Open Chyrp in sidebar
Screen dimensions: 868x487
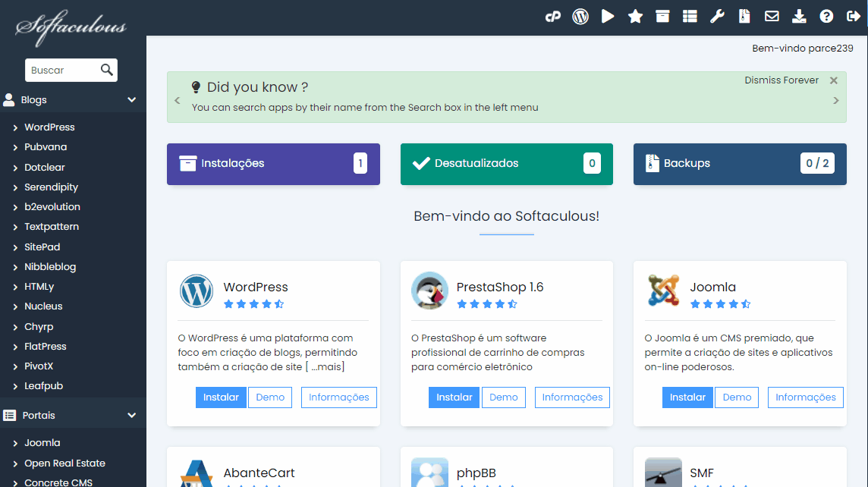(39, 326)
